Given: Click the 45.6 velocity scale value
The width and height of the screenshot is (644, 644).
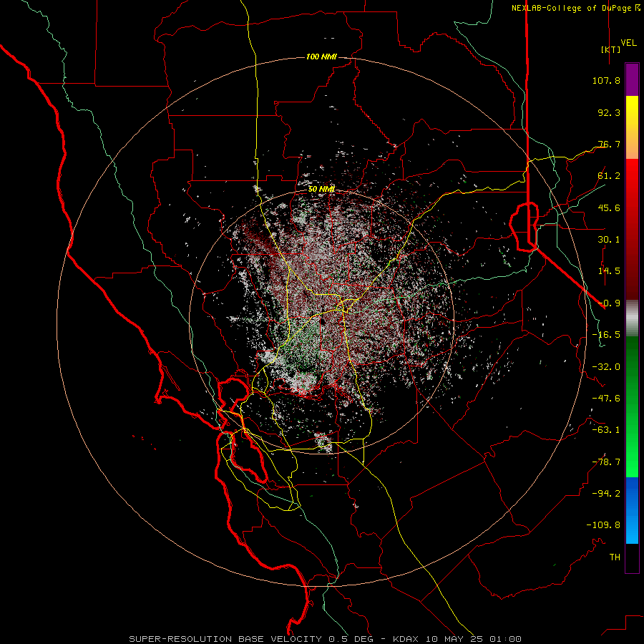Looking at the screenshot, I should [x=609, y=208].
